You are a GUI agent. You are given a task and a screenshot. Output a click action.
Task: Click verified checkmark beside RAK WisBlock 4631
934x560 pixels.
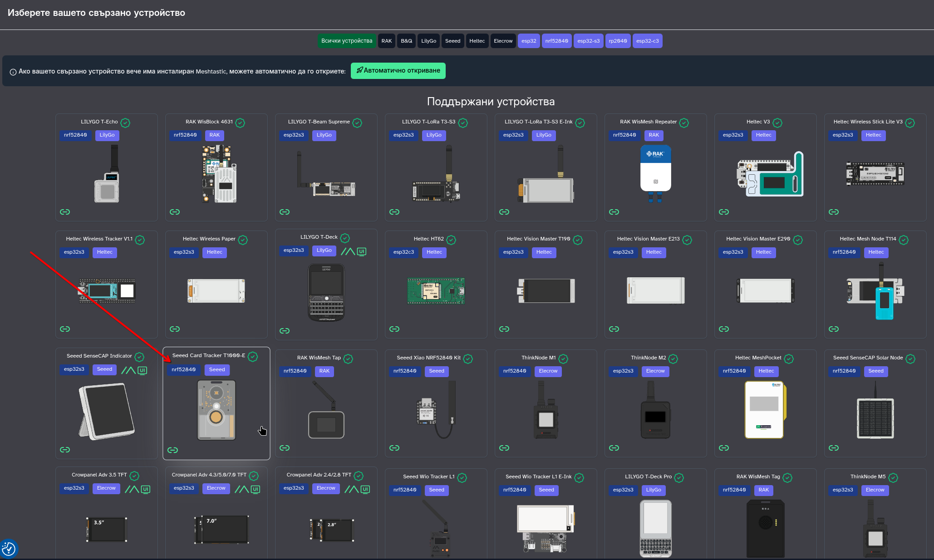[240, 123]
